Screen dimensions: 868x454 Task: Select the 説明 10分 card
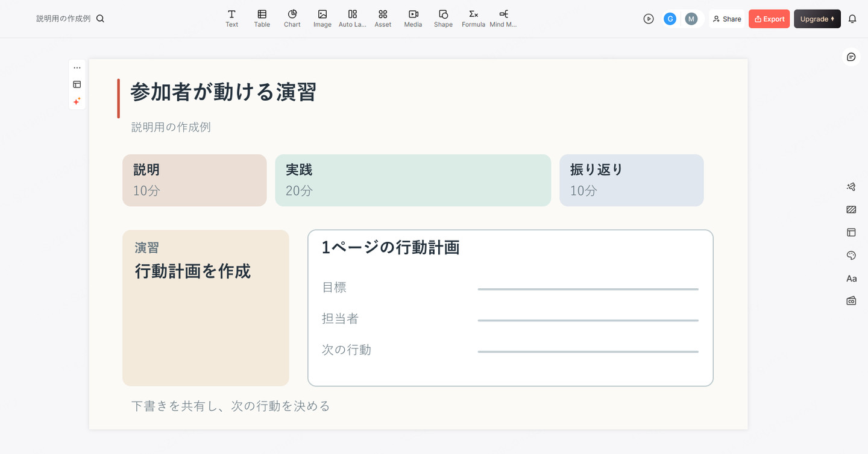point(195,180)
